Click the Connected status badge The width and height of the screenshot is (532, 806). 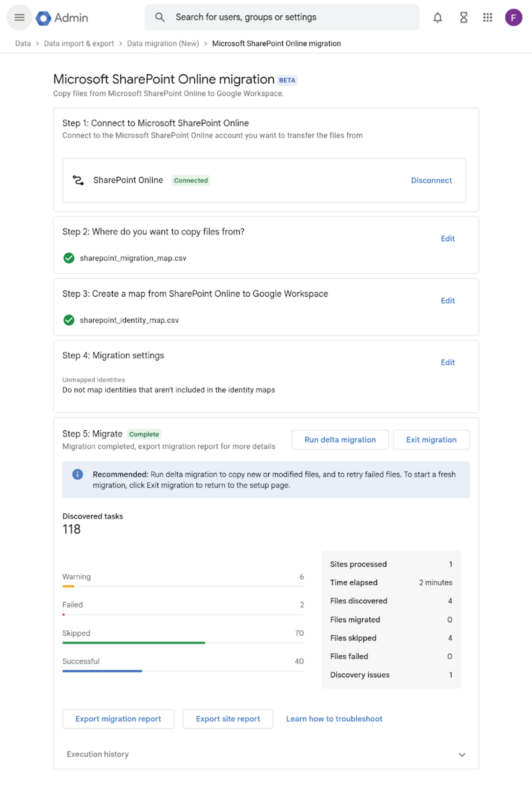191,180
